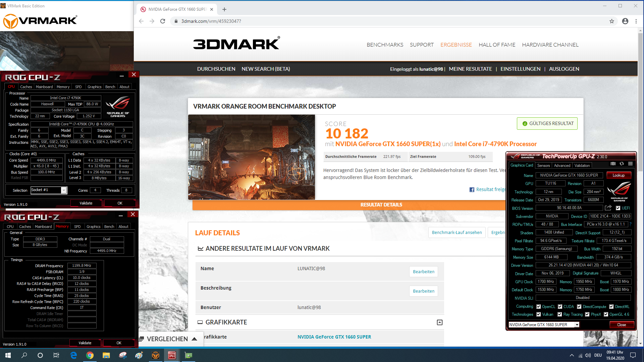Toggle the OpenCL checkbox
Viewport: 644px width, 362px height.
(538, 306)
